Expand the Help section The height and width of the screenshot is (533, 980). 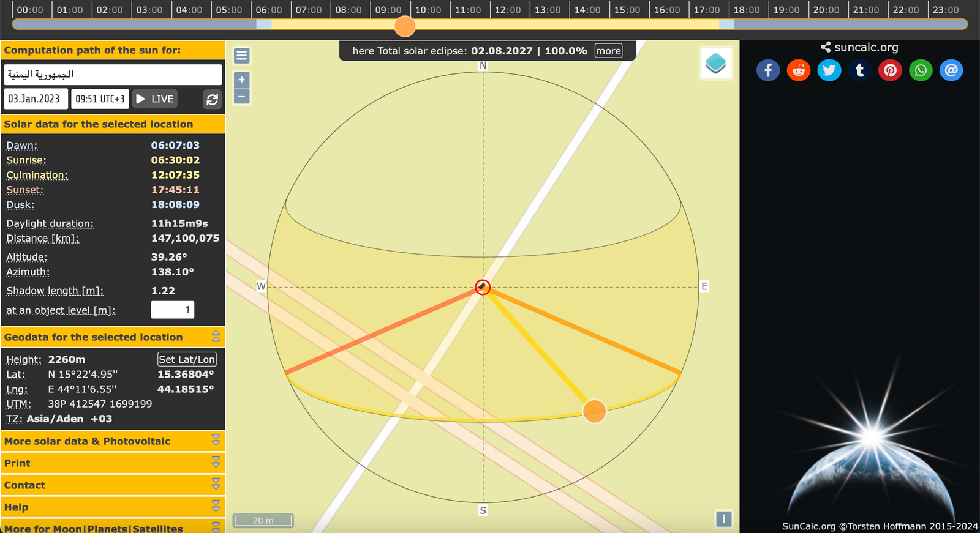coord(216,507)
